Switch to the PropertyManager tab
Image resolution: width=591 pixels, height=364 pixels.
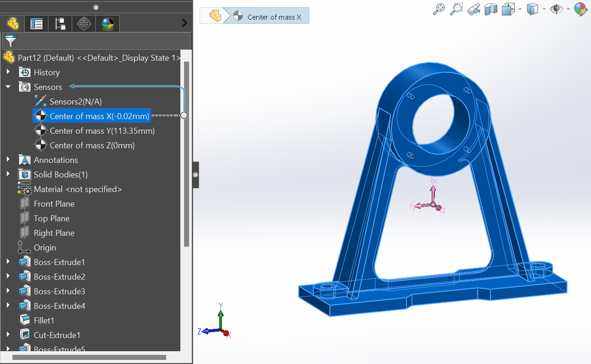coord(37,24)
